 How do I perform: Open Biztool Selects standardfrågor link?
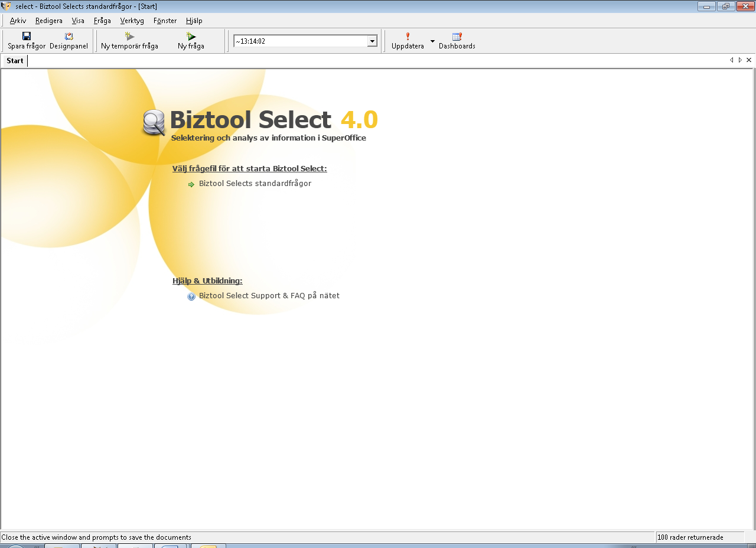[255, 184]
